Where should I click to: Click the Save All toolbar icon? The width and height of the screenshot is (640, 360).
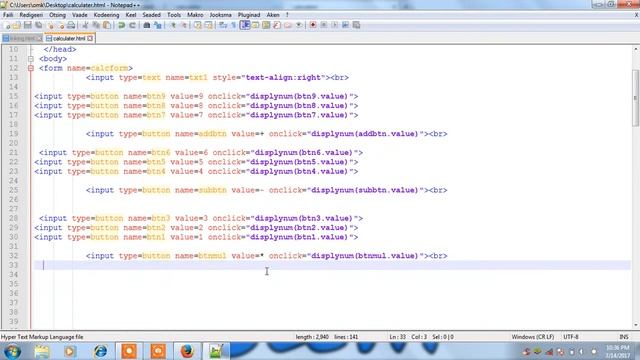click(39, 25)
